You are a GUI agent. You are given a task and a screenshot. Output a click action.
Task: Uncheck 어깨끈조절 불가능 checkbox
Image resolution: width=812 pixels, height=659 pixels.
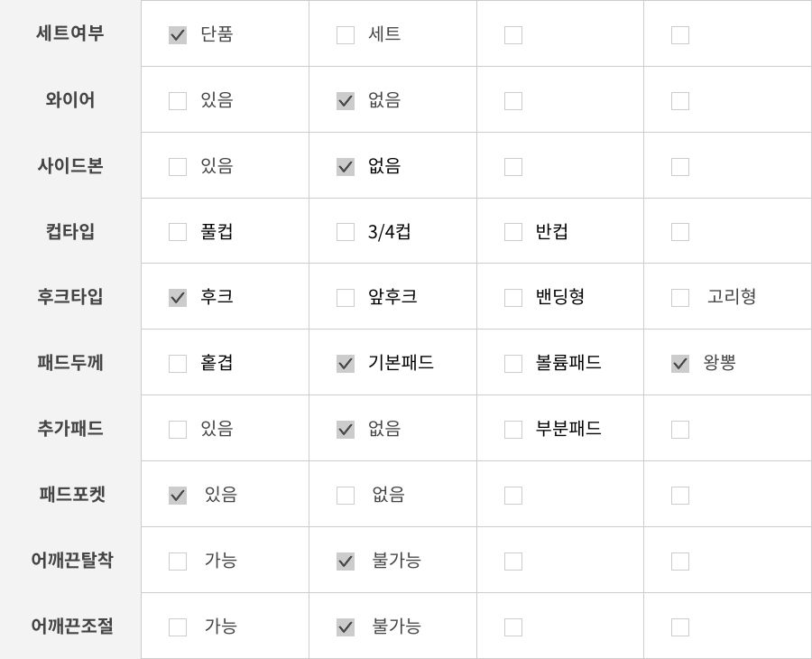coord(346,627)
